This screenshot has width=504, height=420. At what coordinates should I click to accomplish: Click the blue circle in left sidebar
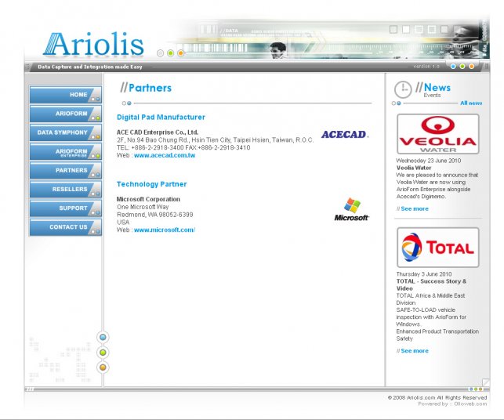(x=103, y=338)
